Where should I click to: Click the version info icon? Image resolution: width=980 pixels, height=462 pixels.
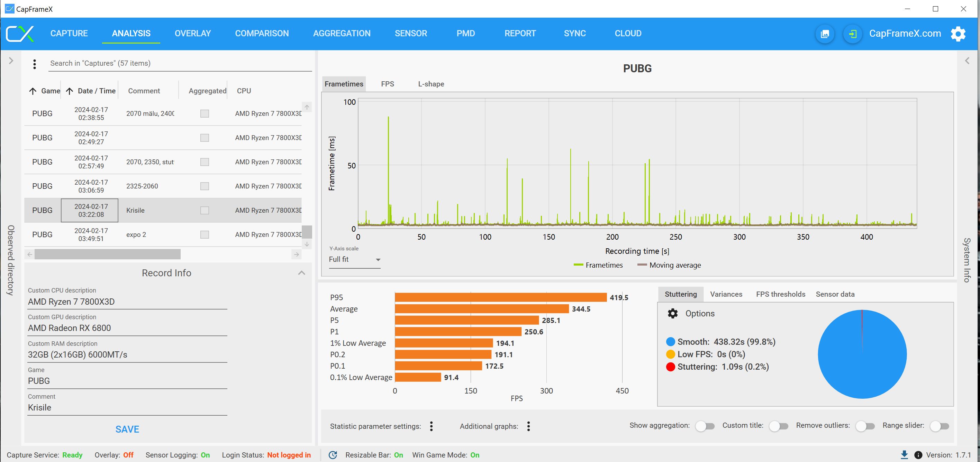pos(918,455)
